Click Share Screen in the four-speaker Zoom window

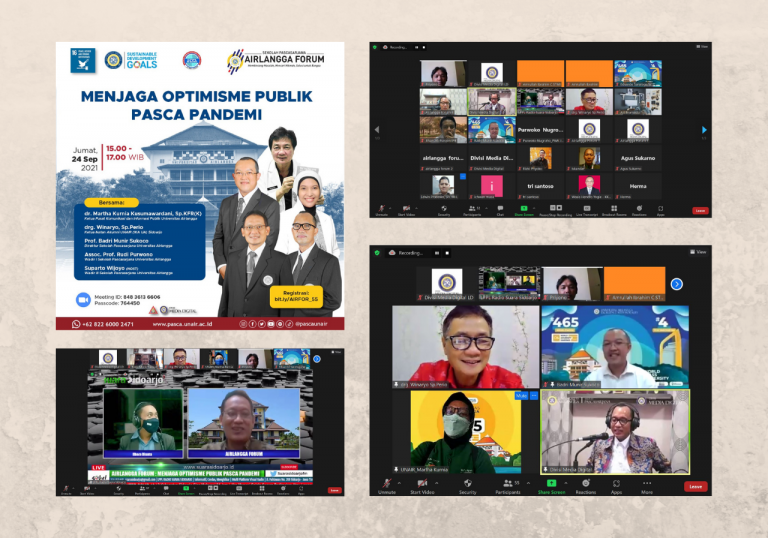552,486
